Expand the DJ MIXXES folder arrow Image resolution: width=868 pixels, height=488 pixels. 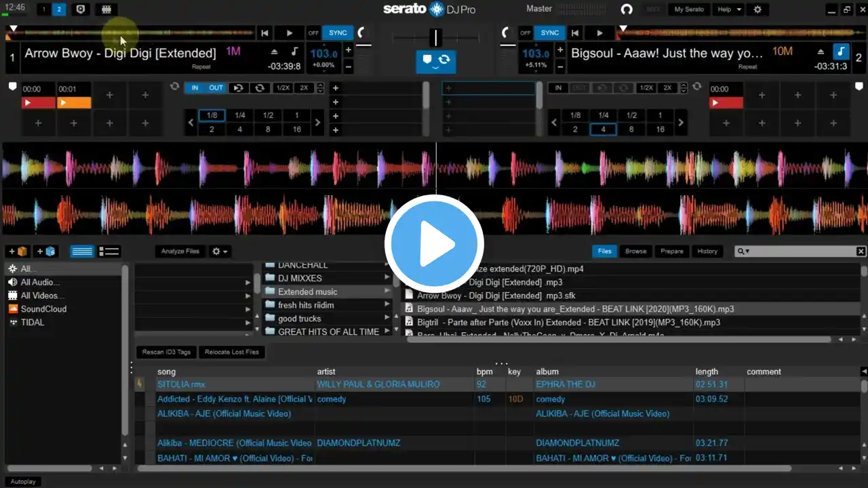[388, 278]
